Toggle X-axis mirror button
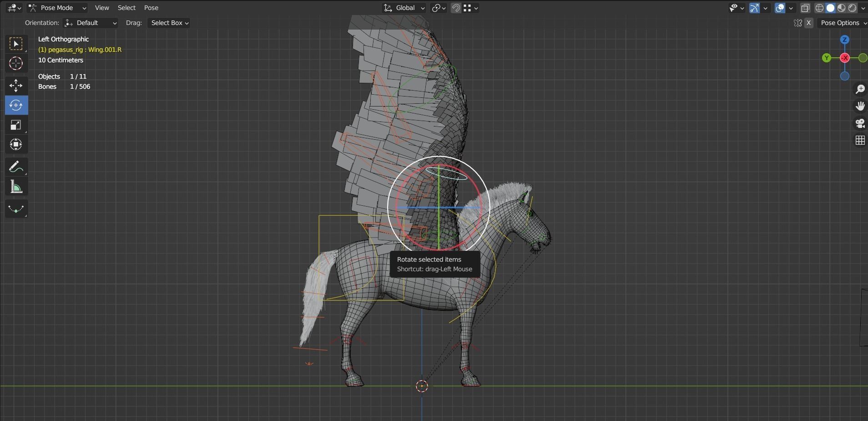Screen dimensions: 868x421 (x=808, y=23)
